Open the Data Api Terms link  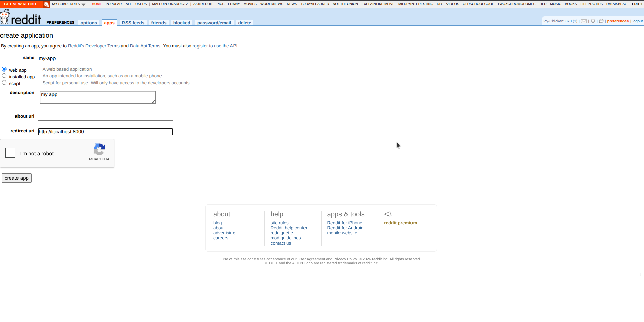145,46
